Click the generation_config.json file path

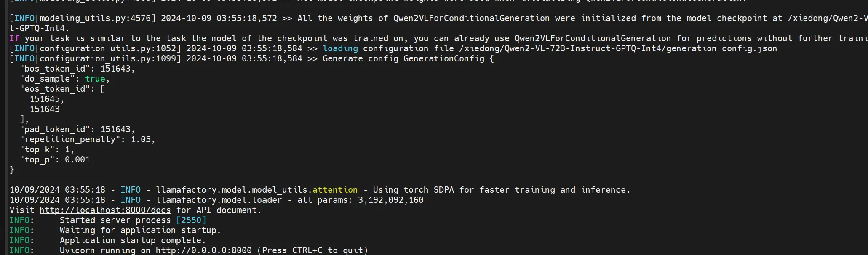621,48
